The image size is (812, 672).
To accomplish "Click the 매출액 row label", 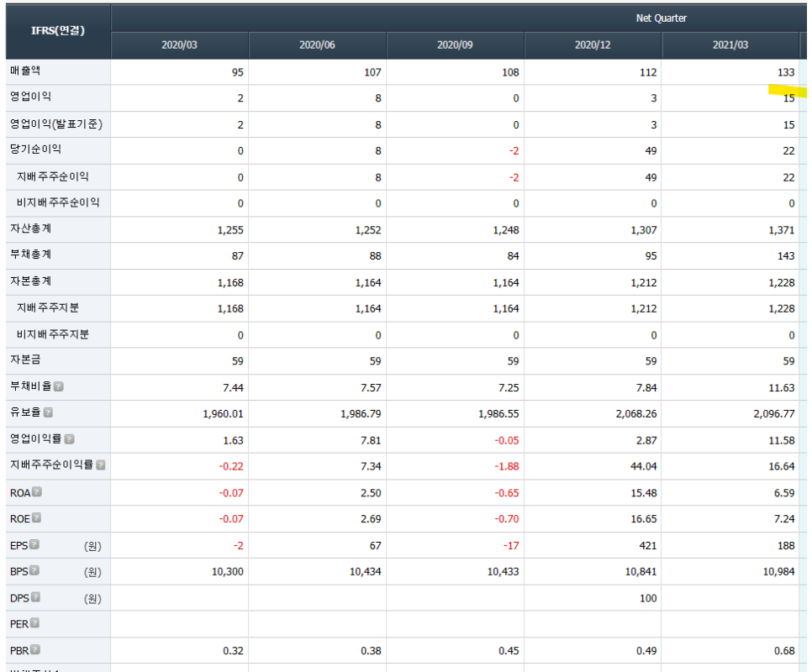I will tap(25, 71).
